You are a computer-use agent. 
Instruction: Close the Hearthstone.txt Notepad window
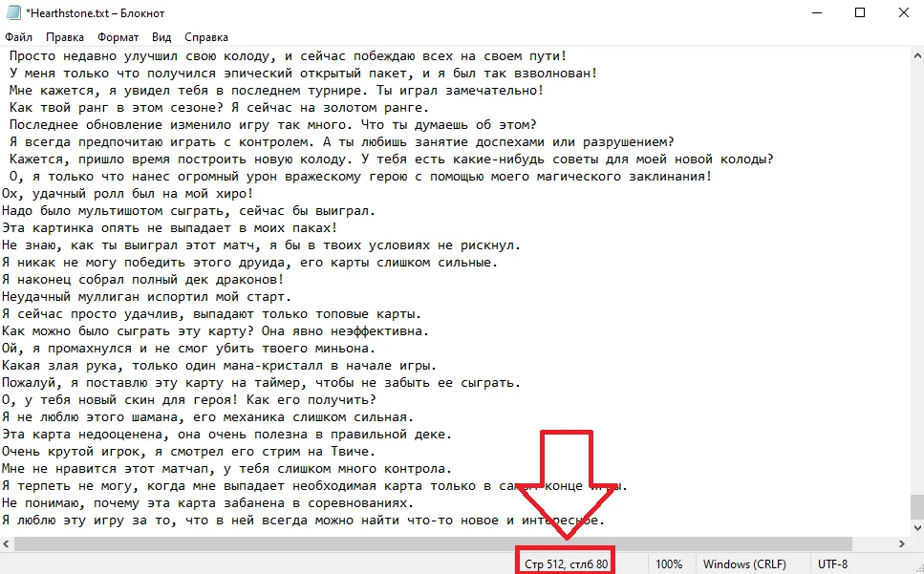(903, 13)
